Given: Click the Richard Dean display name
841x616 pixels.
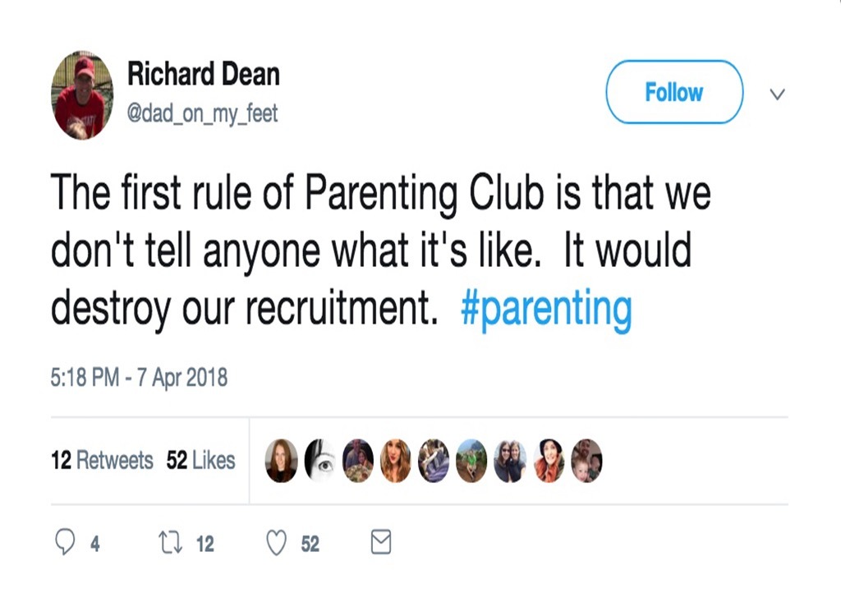Looking at the screenshot, I should click(x=203, y=74).
